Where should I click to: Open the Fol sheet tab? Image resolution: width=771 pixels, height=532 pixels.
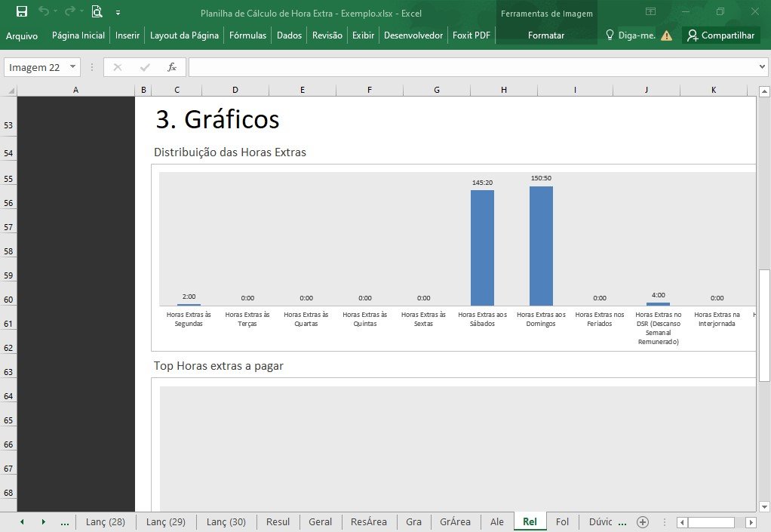[562, 521]
